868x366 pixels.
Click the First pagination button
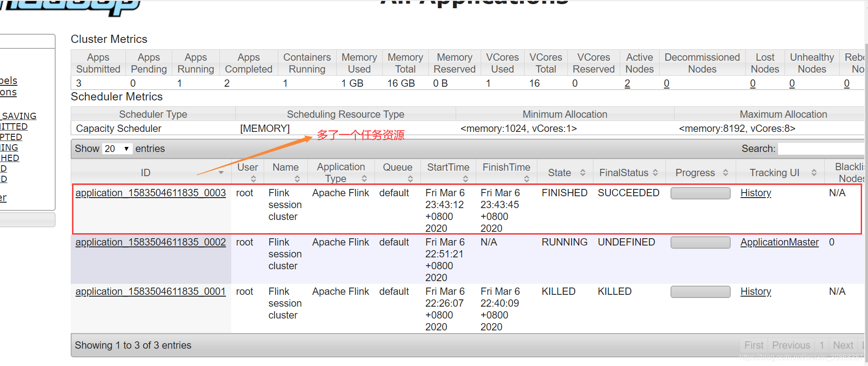[x=754, y=345]
